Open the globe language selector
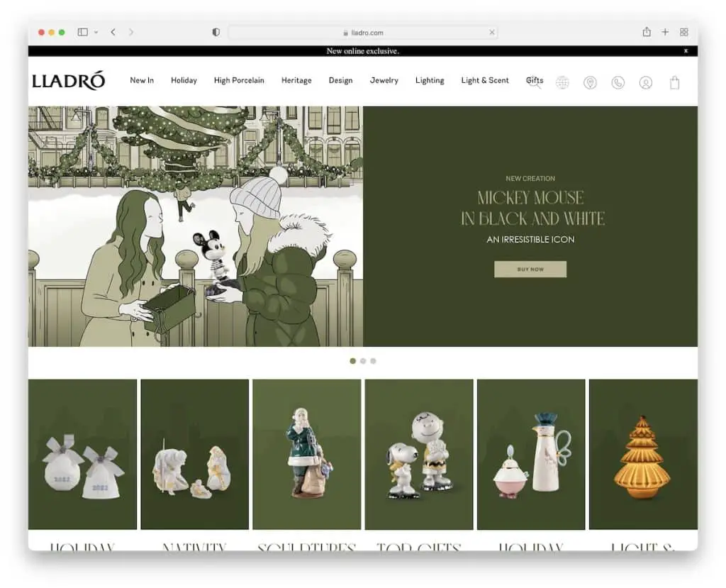726x588 pixels. 562,82
